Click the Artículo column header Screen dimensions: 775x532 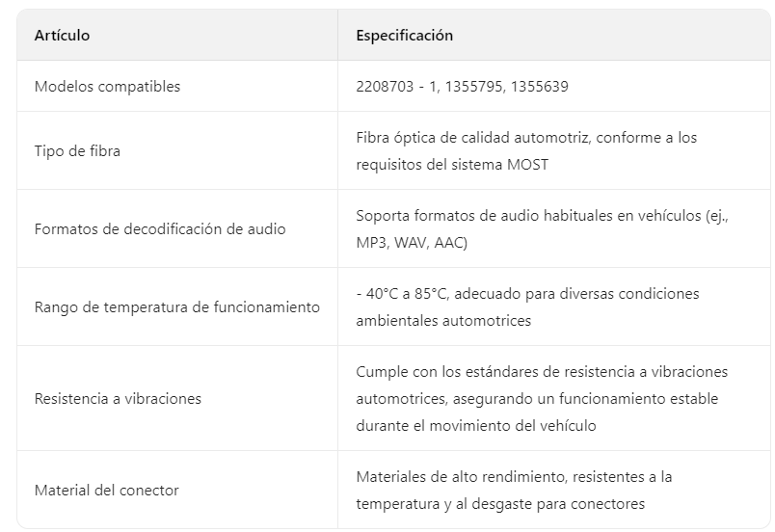(x=62, y=36)
